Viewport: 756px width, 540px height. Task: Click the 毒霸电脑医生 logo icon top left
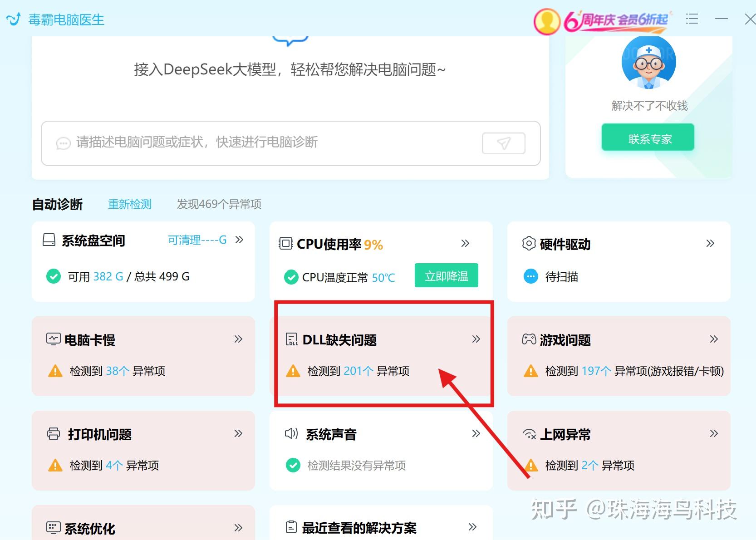tap(14, 19)
